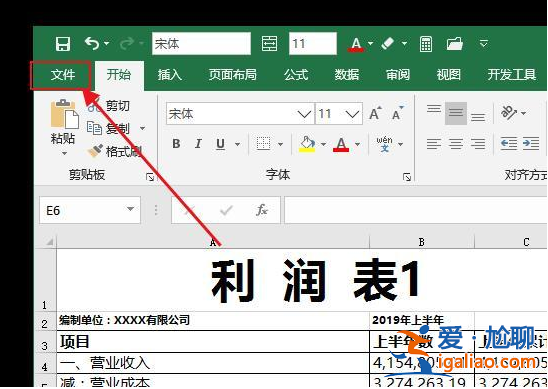
Task: Expand the 粘贴 options arrow
Action: (x=64, y=153)
